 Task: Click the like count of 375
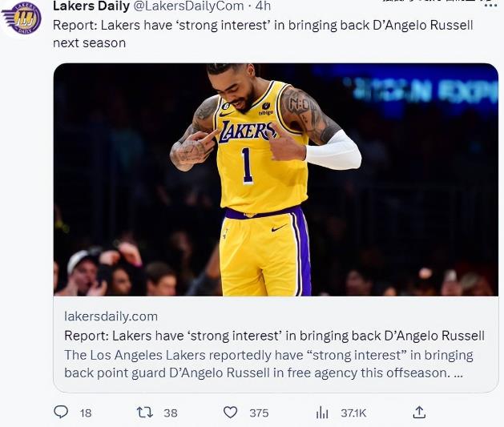[258, 413]
